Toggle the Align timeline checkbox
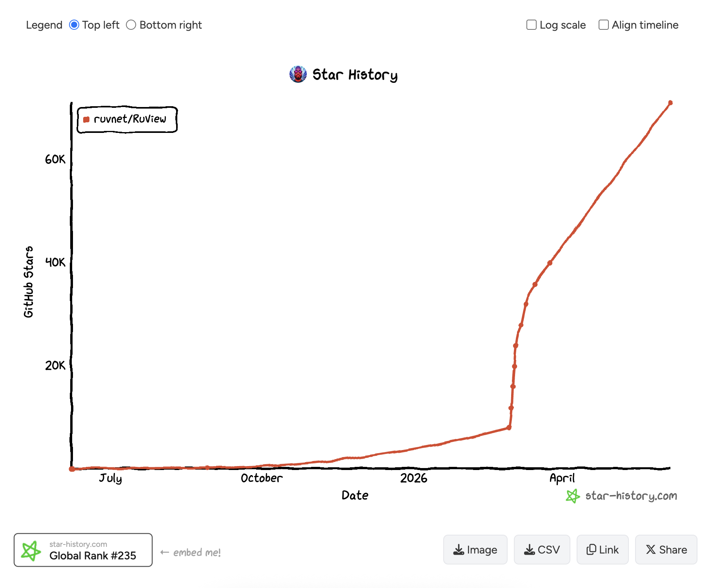Viewport: 721px width, 588px height. point(604,25)
